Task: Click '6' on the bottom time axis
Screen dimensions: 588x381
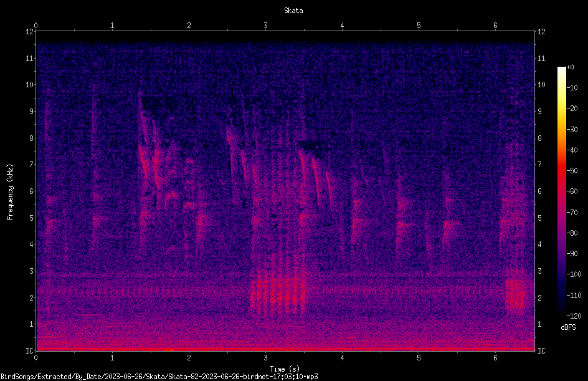Action: (495, 358)
